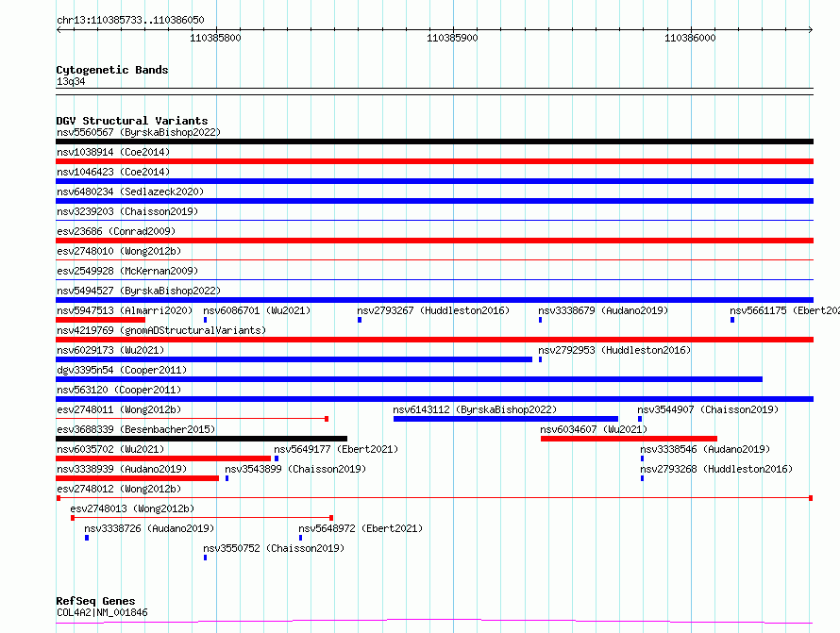Click the blue nsv6143112 variant bar

[x=506, y=419]
